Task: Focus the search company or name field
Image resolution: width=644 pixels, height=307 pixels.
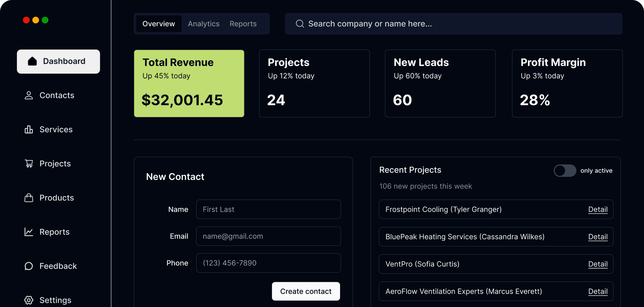Action: click(x=453, y=24)
